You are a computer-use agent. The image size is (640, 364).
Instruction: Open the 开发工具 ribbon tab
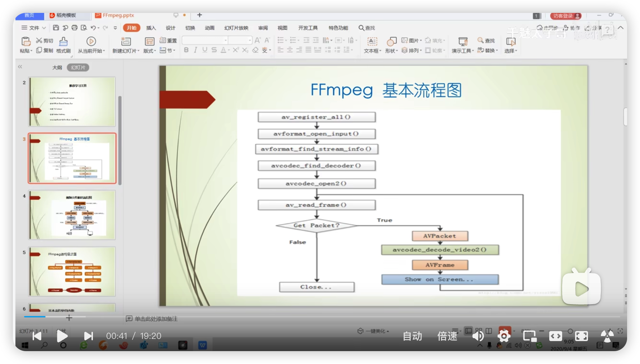pyautogui.click(x=308, y=28)
